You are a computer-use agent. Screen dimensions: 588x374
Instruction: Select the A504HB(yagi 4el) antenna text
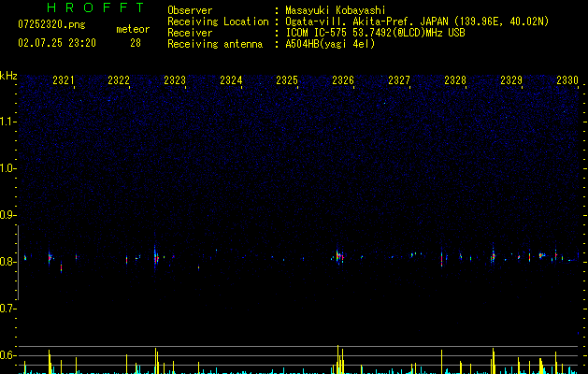(330, 44)
